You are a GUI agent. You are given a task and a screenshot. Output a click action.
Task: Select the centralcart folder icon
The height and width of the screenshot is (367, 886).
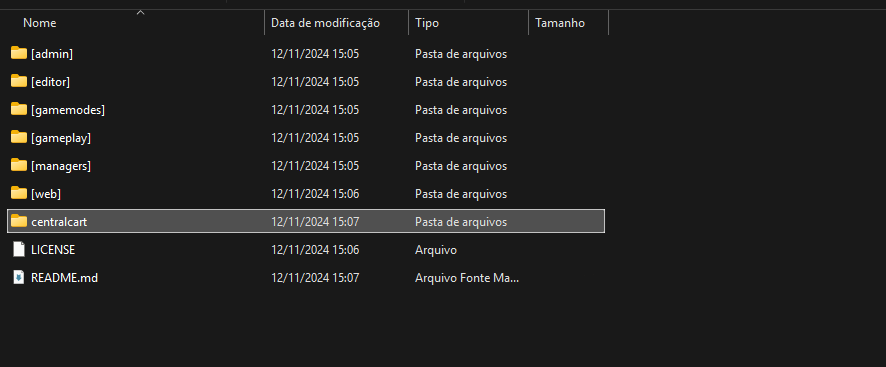pyautogui.click(x=19, y=221)
